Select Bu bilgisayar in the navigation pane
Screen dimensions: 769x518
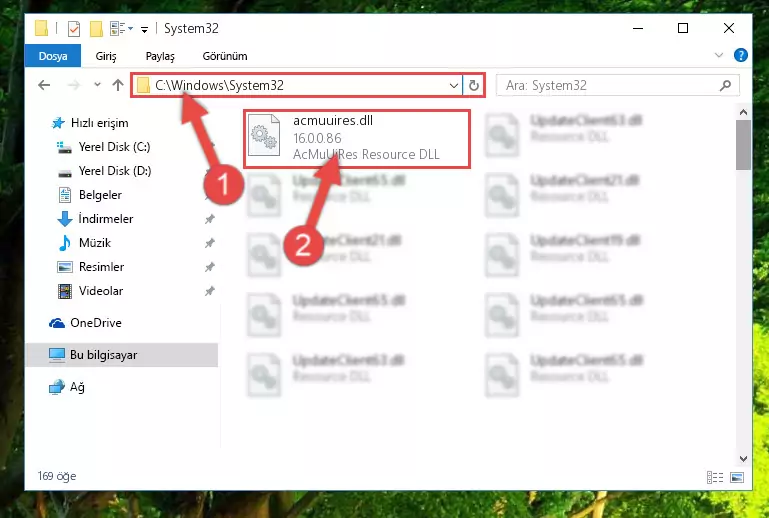(122, 355)
